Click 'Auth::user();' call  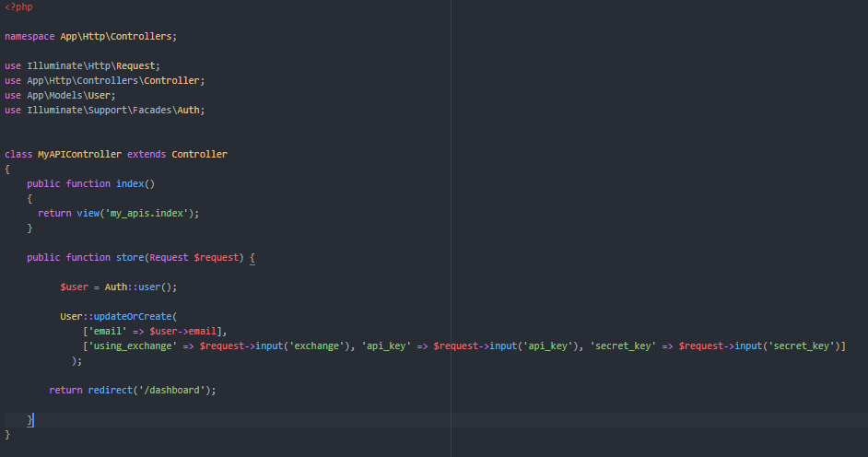coord(141,287)
